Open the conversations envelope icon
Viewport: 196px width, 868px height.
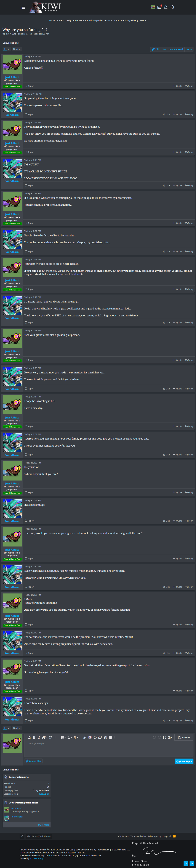159,7
